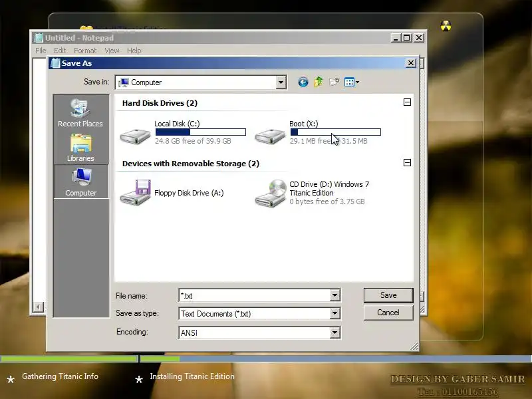Click the Boot (X:) capacity bar
The height and width of the screenshot is (399, 532).
tap(336, 132)
